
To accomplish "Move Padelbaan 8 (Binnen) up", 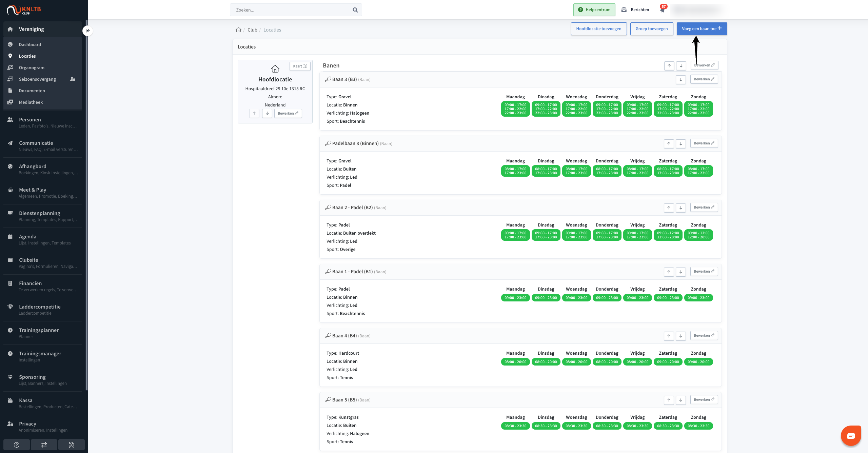I will [x=669, y=144].
